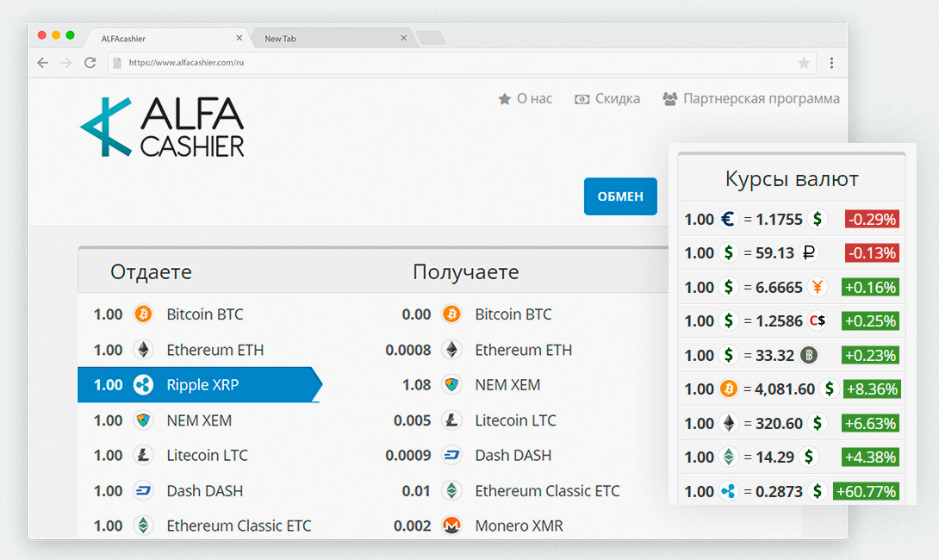Click the Euro symbol in Курсы валют
The width and height of the screenshot is (939, 560).
click(x=728, y=219)
